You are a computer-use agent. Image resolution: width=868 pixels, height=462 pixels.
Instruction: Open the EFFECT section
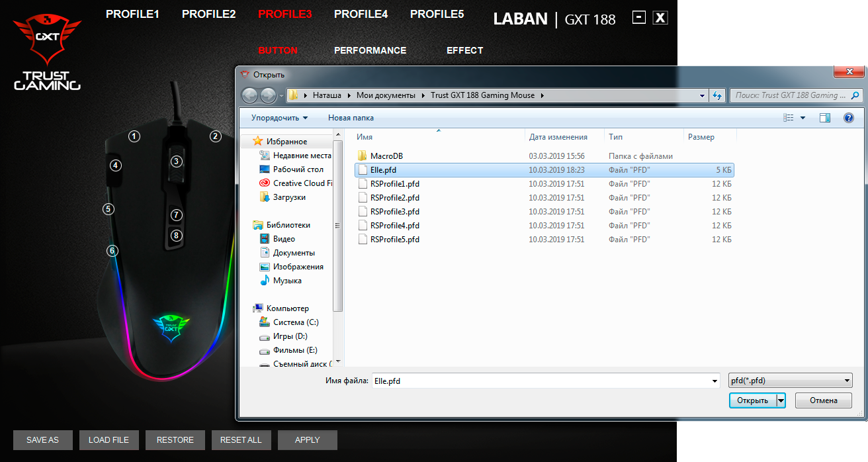tap(464, 50)
